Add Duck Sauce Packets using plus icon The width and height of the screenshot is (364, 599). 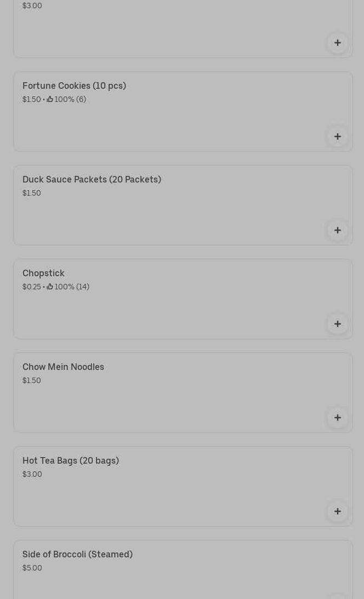point(338,230)
